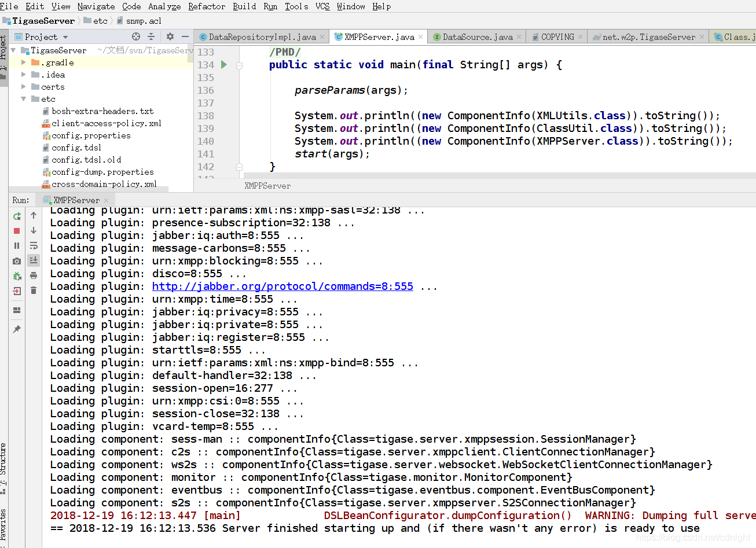Open the Navigate menu
This screenshot has height=548, width=756.
pos(96,6)
